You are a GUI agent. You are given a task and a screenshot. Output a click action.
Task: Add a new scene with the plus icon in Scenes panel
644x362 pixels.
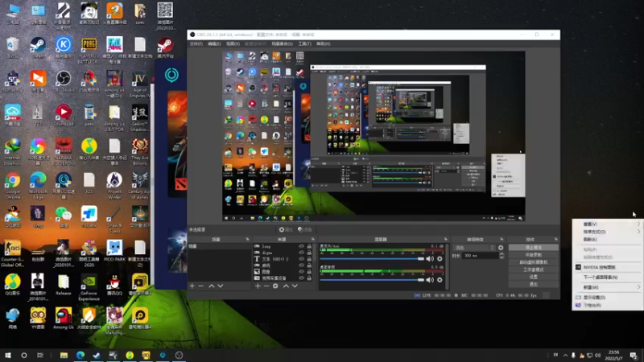point(192,286)
